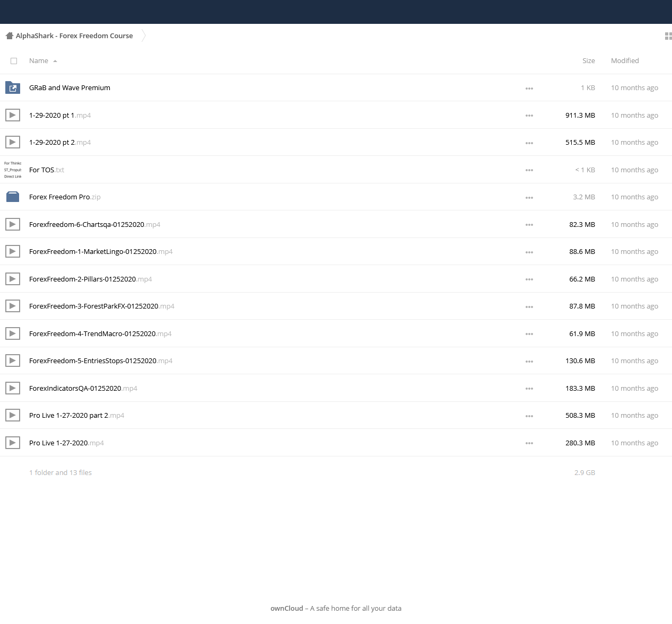Screen dimensions: 672x624
Task: Click the video icon for 1-29-2020 pt 1.mp4
Action: click(13, 115)
